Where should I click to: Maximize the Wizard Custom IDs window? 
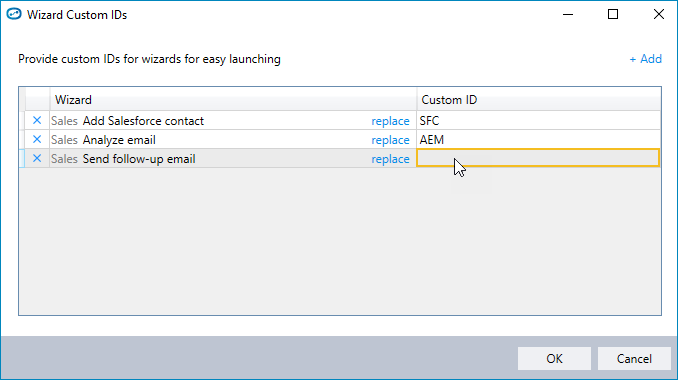(613, 14)
